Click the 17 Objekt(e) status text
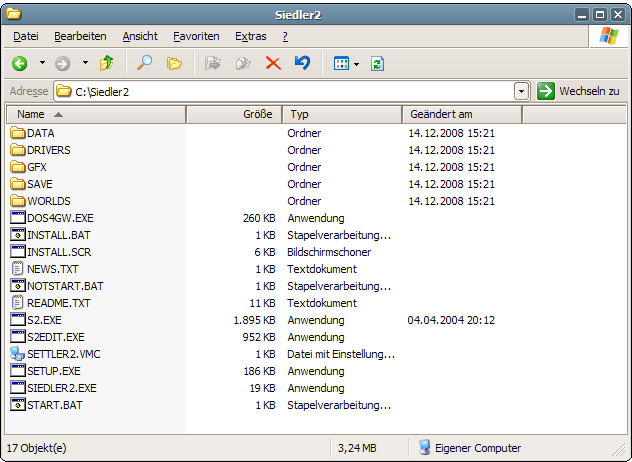The height and width of the screenshot is (462, 632). (36, 448)
